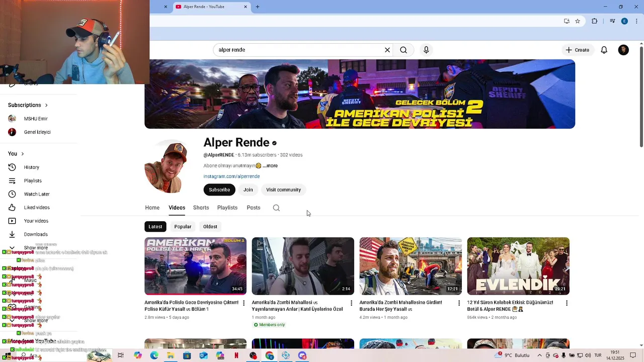Open File Explorer from the taskbar
The image size is (644, 362).
click(171, 355)
